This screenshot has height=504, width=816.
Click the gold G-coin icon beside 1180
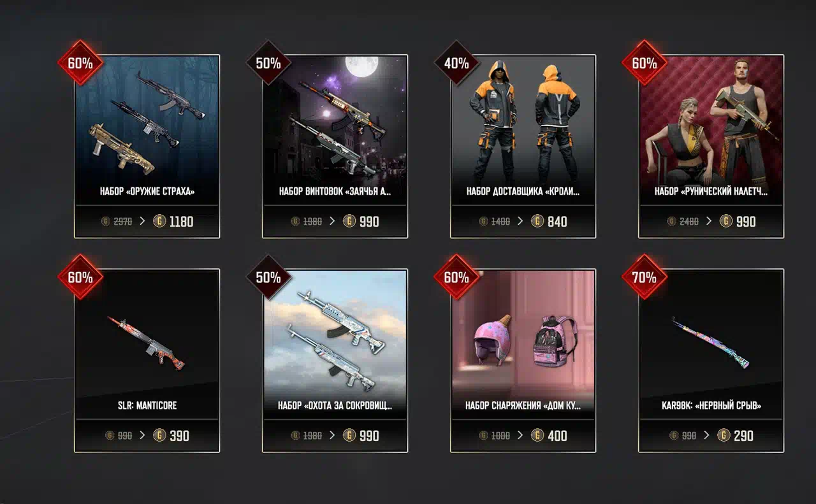pyautogui.click(x=159, y=222)
